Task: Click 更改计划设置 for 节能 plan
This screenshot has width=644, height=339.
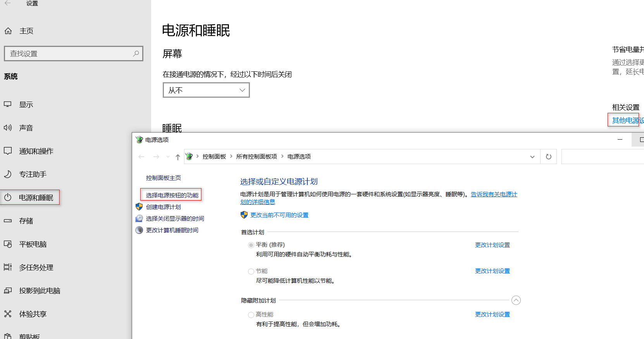Action: (x=492, y=271)
